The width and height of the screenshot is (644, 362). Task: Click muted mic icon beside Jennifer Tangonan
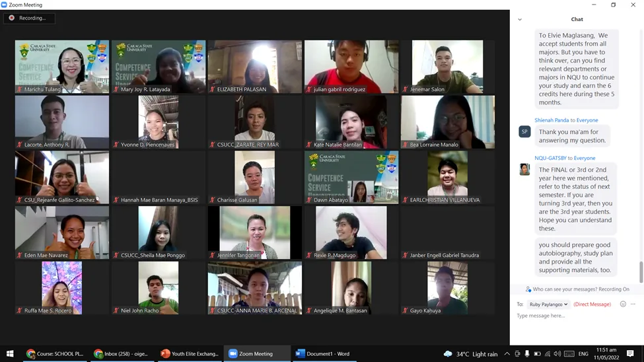(x=213, y=255)
